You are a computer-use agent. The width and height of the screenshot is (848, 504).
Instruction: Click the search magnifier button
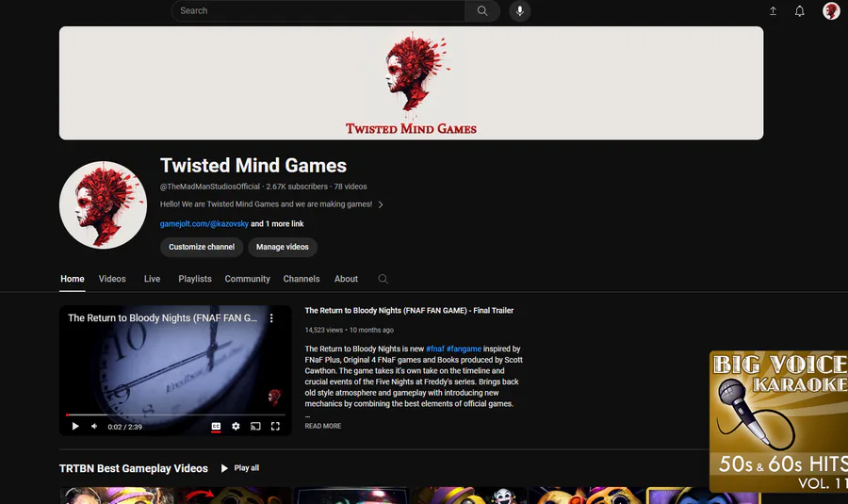[481, 10]
